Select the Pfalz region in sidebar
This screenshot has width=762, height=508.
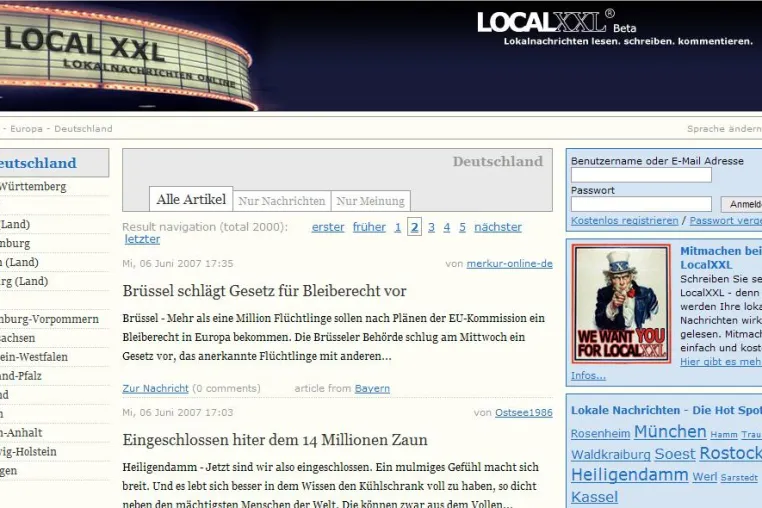click(x=20, y=376)
